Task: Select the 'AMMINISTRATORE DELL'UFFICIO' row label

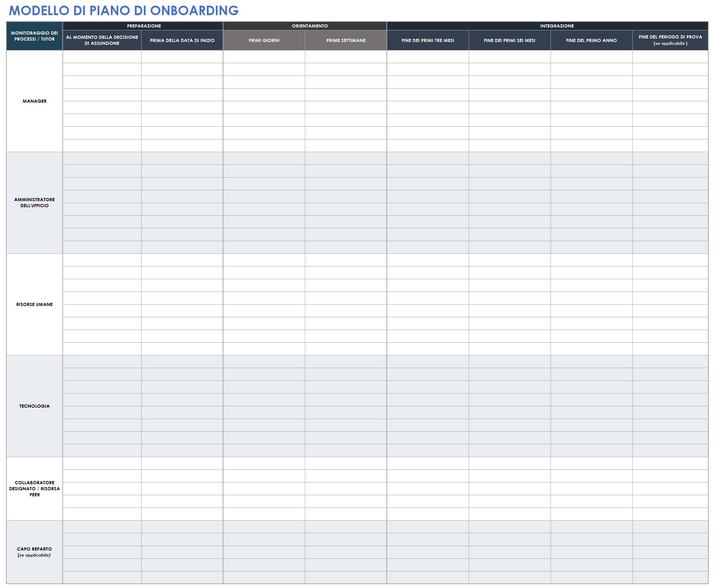Action: pyautogui.click(x=35, y=203)
